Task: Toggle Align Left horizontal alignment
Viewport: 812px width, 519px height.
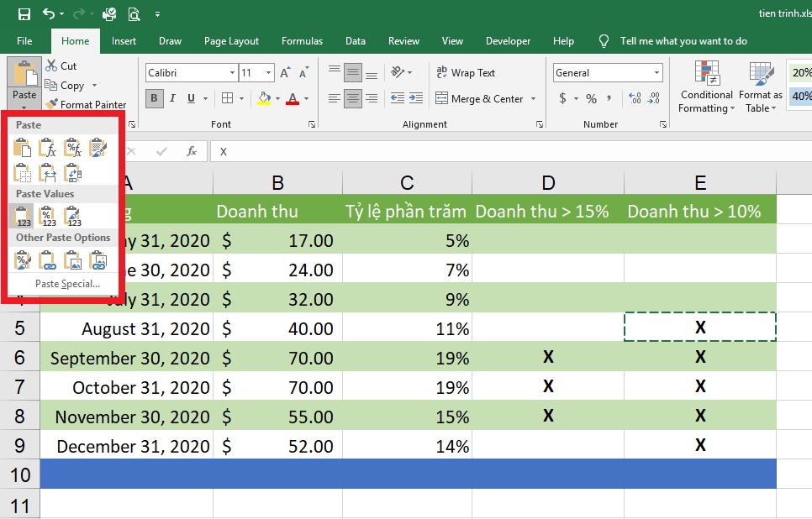Action: tap(334, 97)
